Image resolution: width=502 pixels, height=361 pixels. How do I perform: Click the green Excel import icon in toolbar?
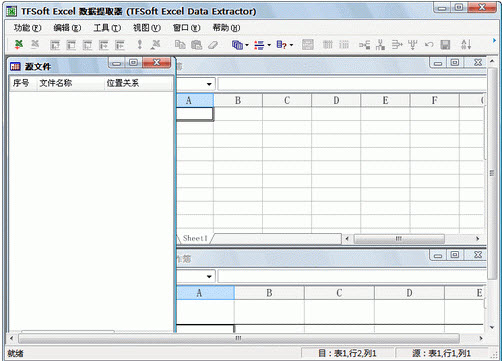pyautogui.click(x=19, y=44)
